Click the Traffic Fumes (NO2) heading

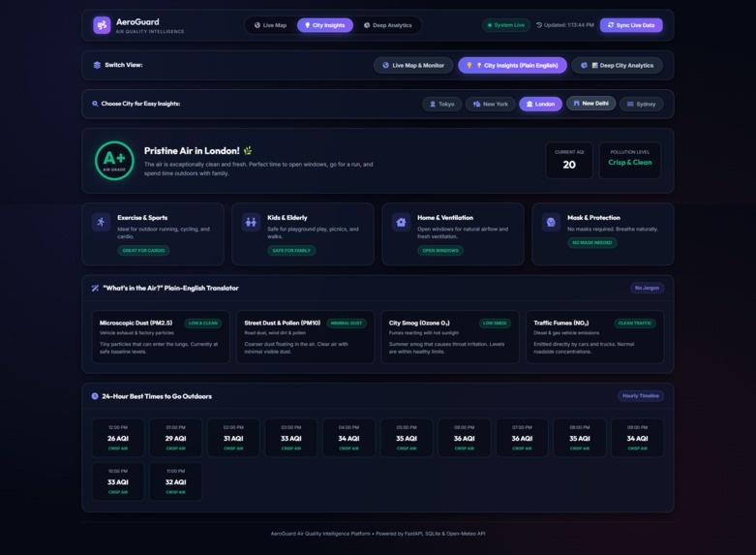pyautogui.click(x=561, y=323)
